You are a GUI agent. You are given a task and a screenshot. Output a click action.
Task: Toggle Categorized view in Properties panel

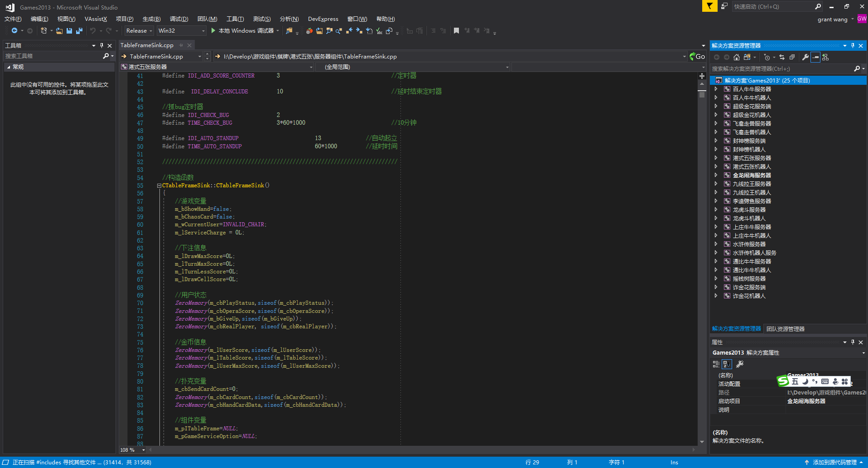(716, 364)
